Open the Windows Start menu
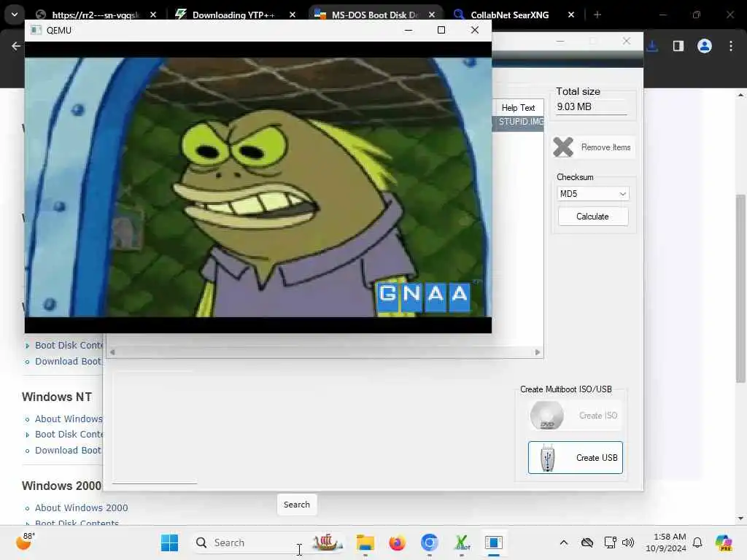 point(169,542)
